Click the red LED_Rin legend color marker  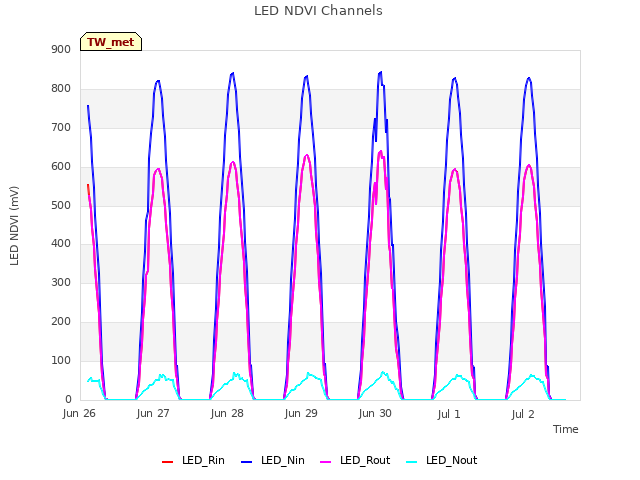(x=167, y=462)
